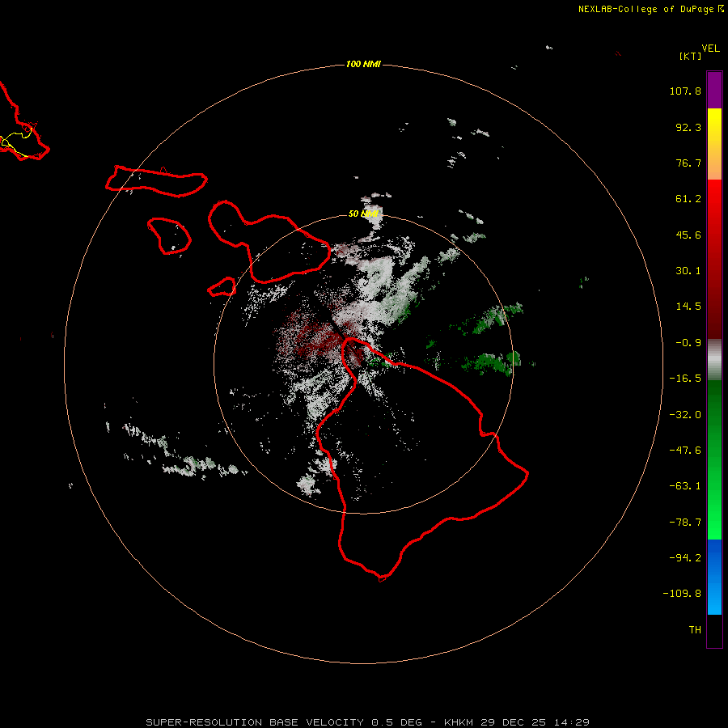Click the 92.3 legend value
Screen dimensions: 728x728
pos(688,127)
